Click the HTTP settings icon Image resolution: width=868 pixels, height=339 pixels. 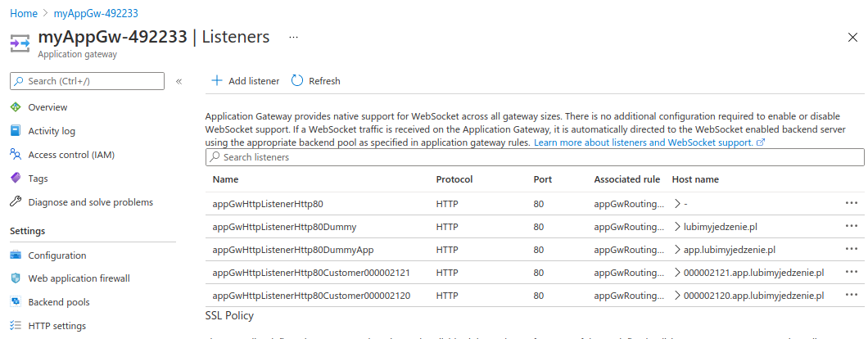[x=15, y=326]
